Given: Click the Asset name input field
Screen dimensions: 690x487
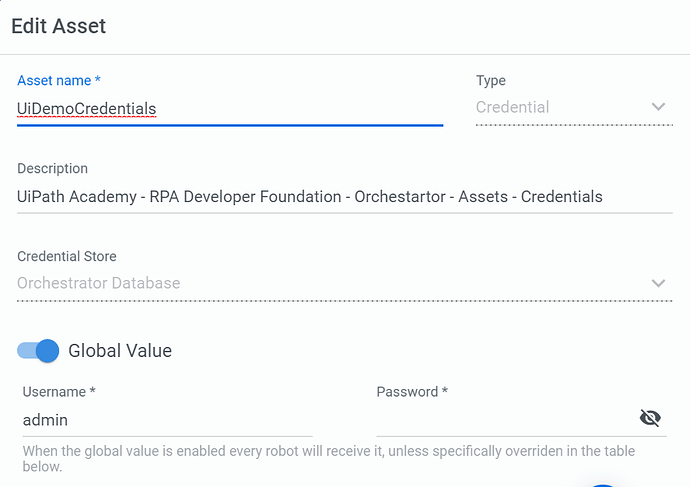Looking at the screenshot, I should pyautogui.click(x=229, y=109).
